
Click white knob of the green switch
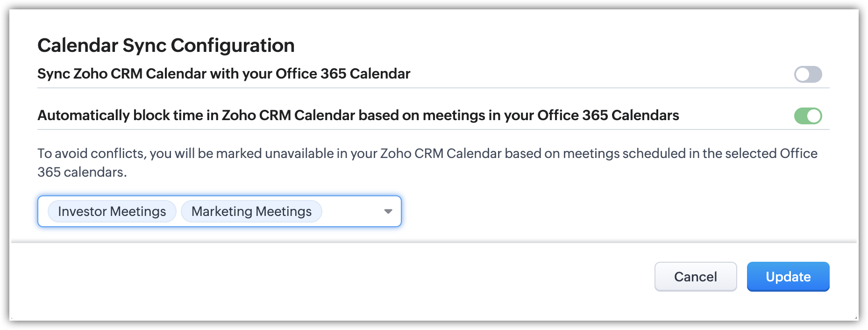tap(814, 116)
